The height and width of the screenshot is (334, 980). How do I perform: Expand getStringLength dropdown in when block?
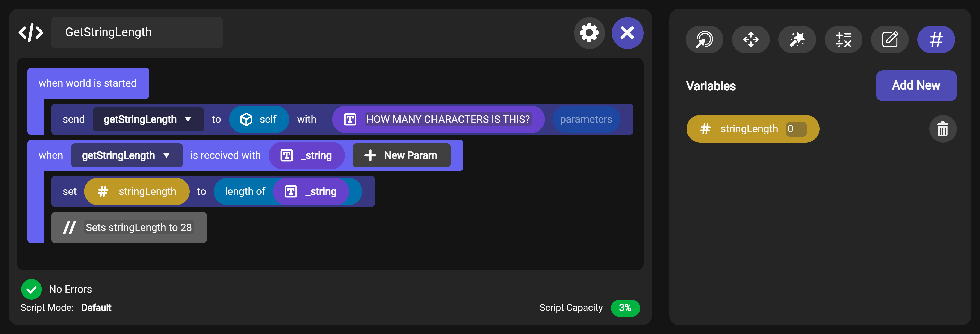click(166, 155)
